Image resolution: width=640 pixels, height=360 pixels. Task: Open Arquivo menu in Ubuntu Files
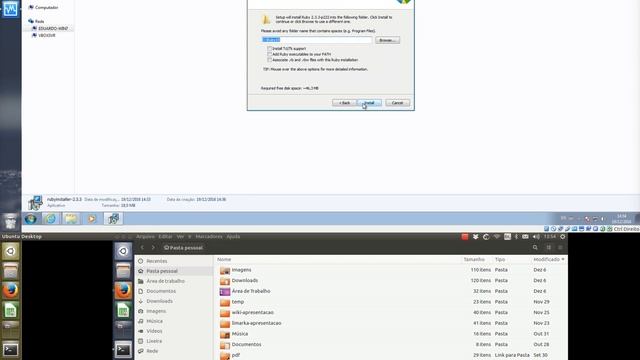coord(145,237)
